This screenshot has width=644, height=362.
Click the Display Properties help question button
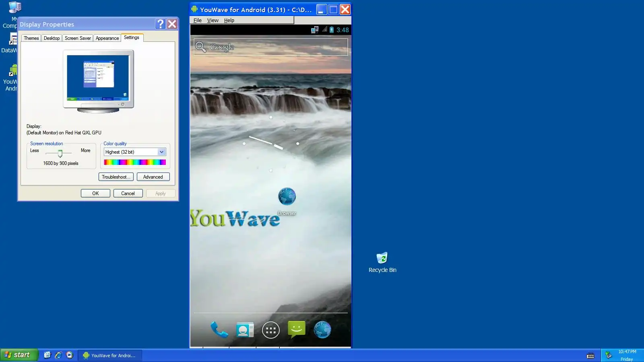tap(160, 24)
